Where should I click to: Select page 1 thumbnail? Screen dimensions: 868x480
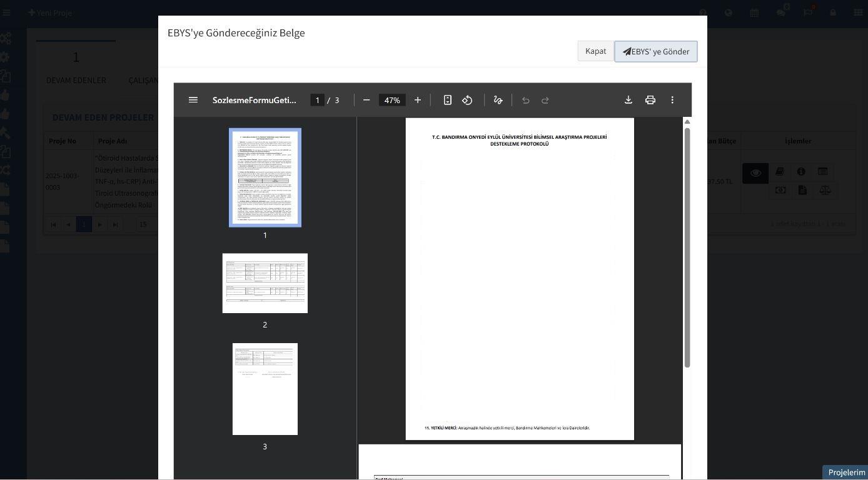click(x=265, y=177)
